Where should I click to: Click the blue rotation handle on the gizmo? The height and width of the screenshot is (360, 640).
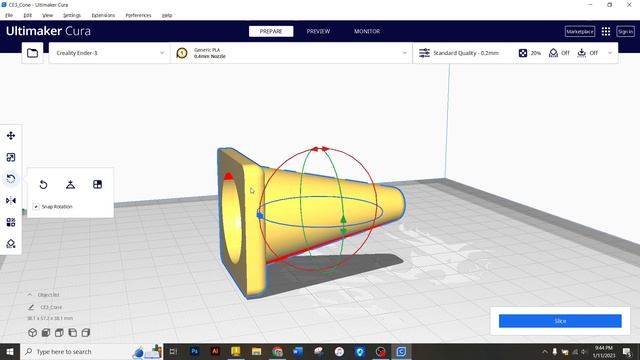click(x=260, y=215)
